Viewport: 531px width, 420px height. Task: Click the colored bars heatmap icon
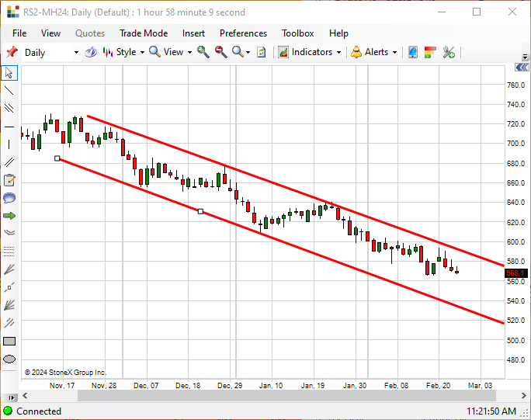pyautogui.click(x=430, y=52)
